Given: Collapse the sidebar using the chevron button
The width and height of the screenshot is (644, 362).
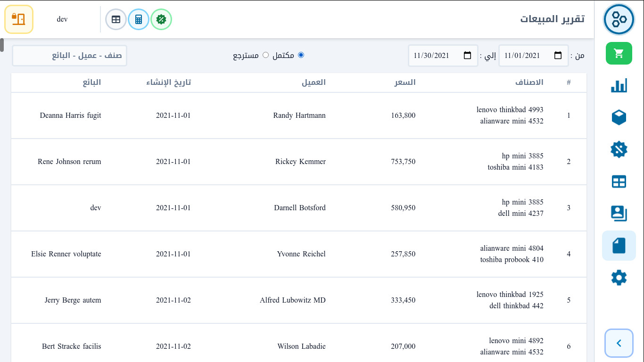Looking at the screenshot, I should click(619, 343).
